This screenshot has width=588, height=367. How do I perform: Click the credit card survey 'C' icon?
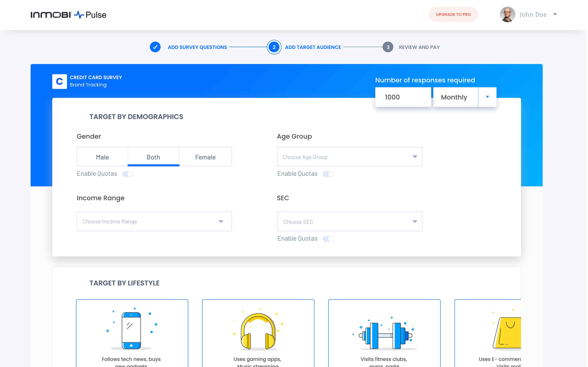60,82
